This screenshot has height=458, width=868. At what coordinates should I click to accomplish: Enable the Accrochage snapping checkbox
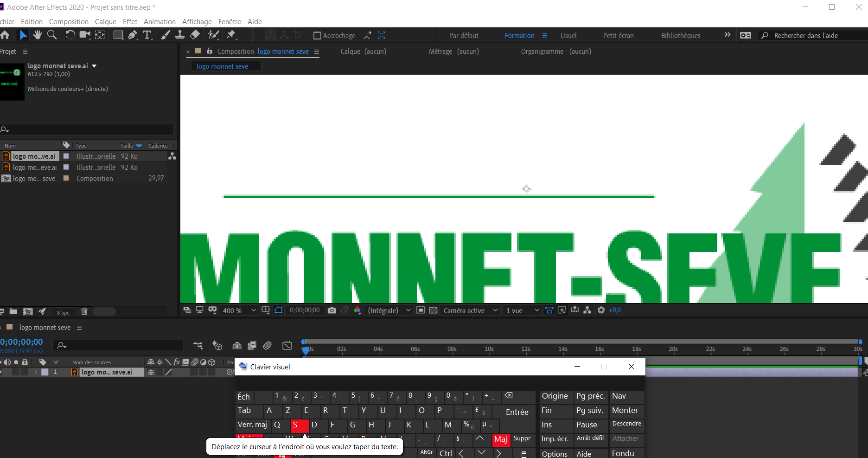click(318, 36)
